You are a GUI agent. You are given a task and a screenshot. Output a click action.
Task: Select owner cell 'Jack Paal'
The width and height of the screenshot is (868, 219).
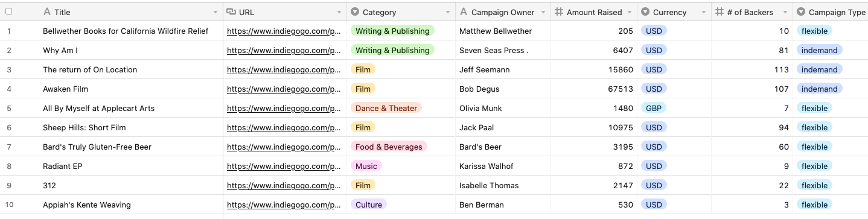coord(476,127)
